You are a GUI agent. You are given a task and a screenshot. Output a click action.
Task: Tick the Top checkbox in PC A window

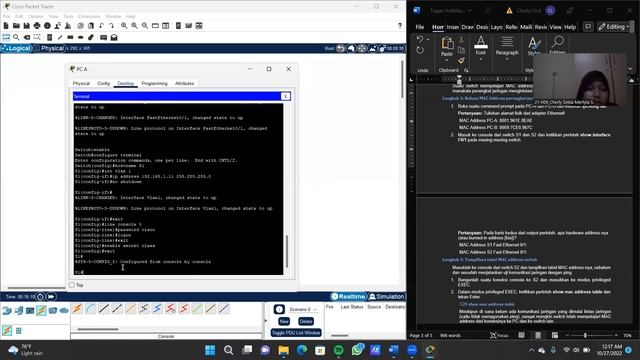click(x=72, y=285)
